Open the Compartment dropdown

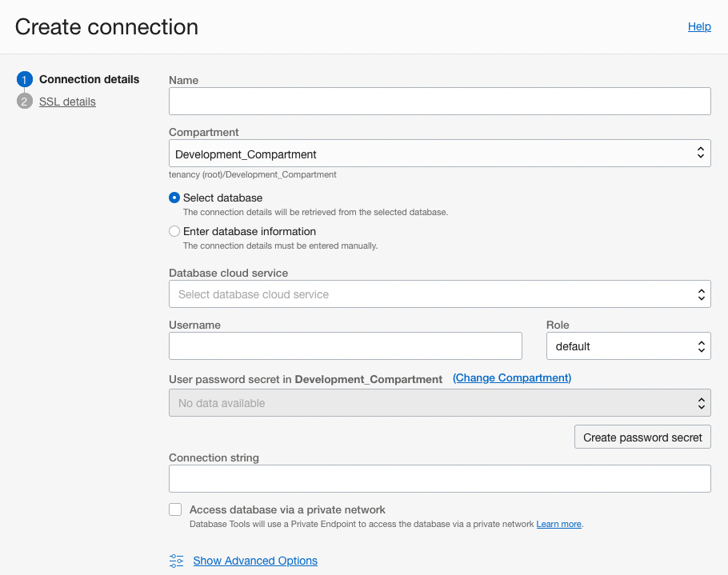point(439,153)
